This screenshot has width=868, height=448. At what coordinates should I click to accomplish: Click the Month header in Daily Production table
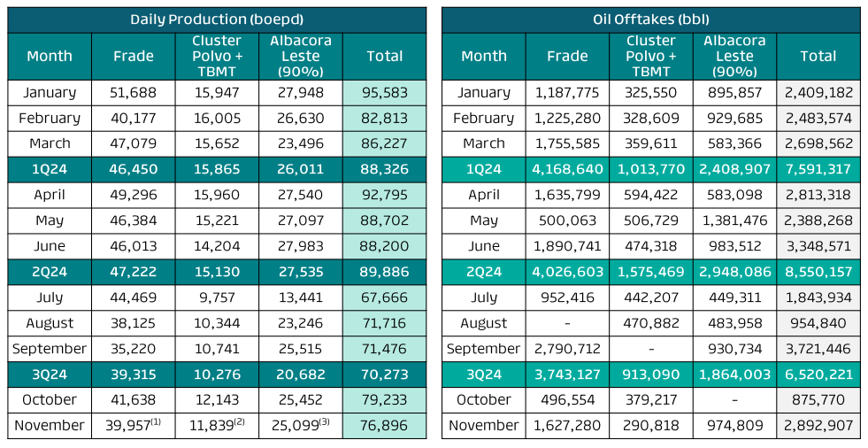point(50,56)
